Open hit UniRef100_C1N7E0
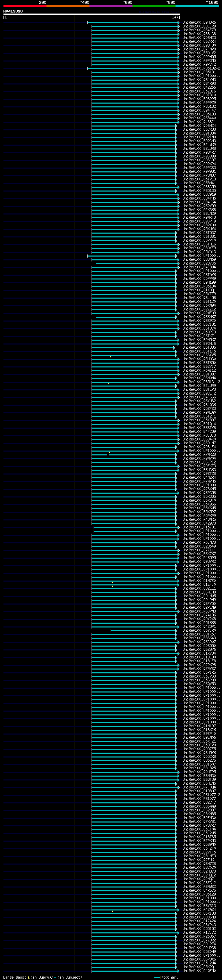Image resolution: width=222 pixels, height=980 pixels. [199, 581]
